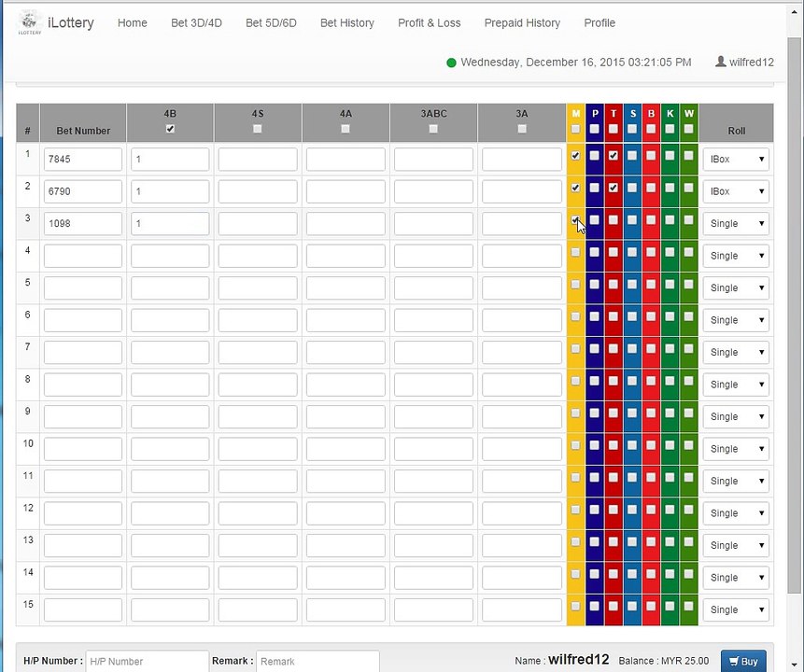The image size is (804, 672).
Task: Go to Bet 3D/4D page
Action: coord(196,23)
